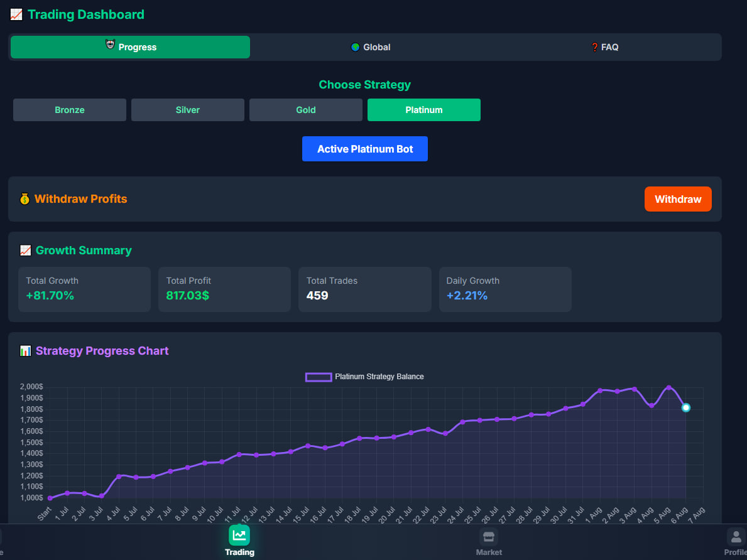747x560 pixels.
Task: Select the Silver strategy
Action: [x=188, y=110]
